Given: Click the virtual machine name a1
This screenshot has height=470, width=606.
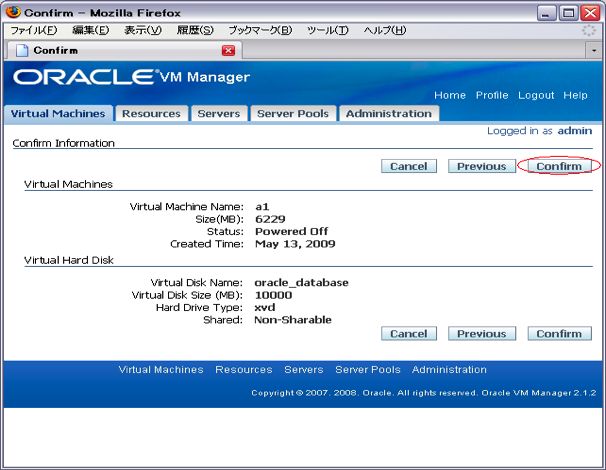Looking at the screenshot, I should (x=262, y=207).
